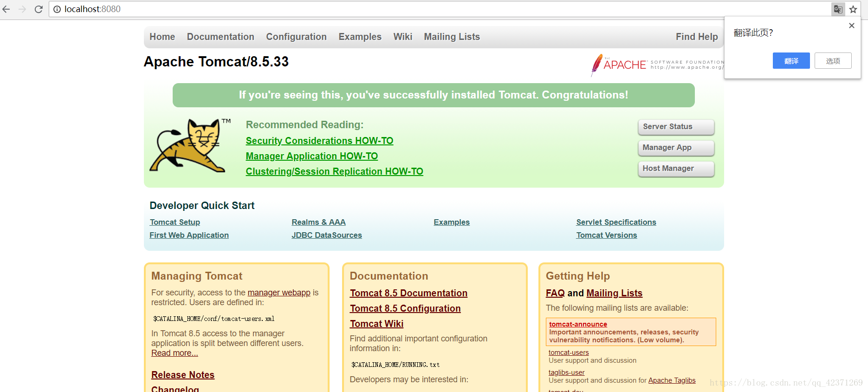Open the taglibs-user mailing list link
Screen dimensions: 868x392
point(566,372)
